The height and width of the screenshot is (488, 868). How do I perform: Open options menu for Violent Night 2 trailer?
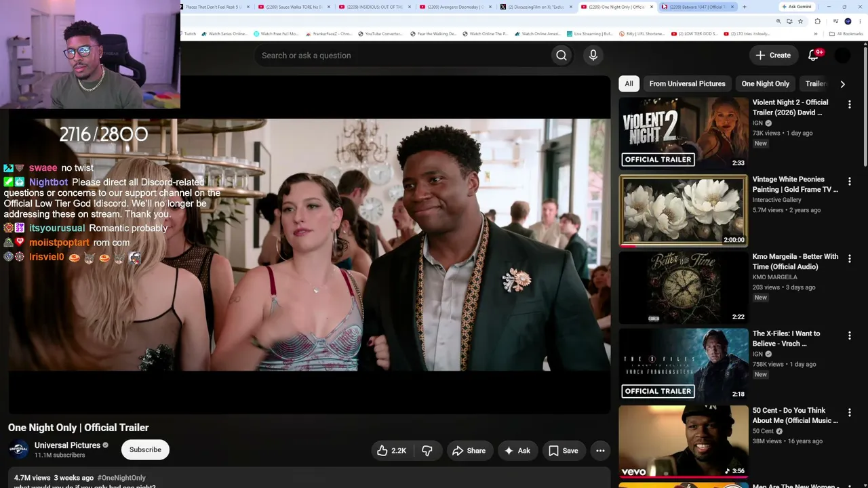pos(849,104)
